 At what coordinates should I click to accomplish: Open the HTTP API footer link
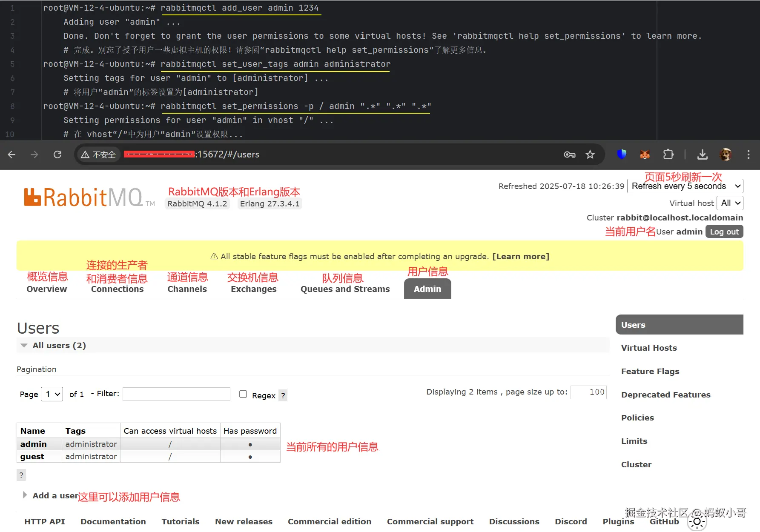pyautogui.click(x=45, y=521)
